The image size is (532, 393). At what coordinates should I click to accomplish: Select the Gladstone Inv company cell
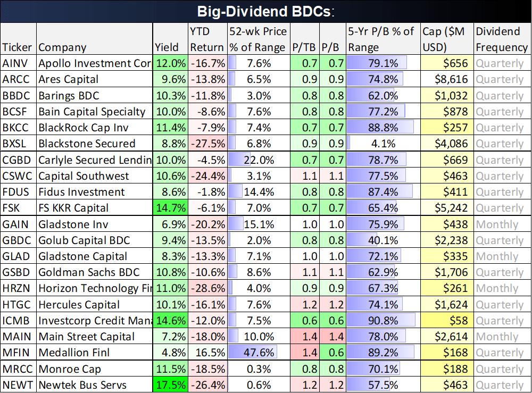click(x=94, y=224)
